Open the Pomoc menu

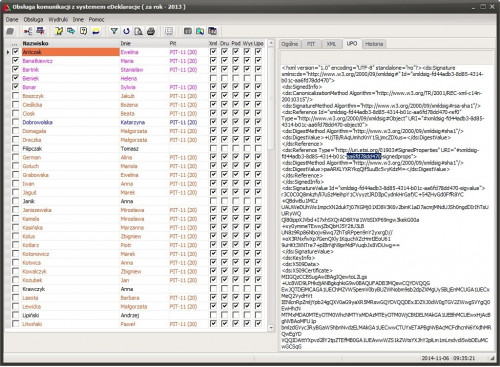96,20
